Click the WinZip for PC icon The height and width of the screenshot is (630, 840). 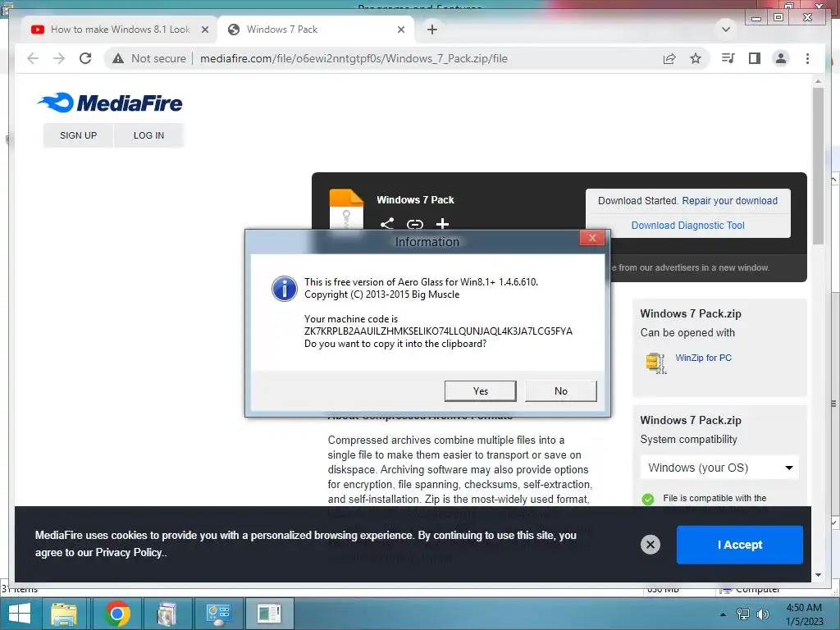(x=655, y=363)
